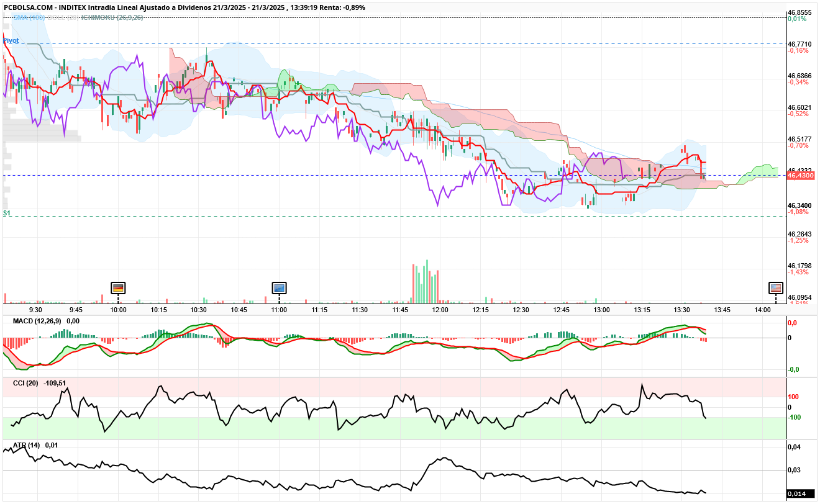Screen dimensions: 820x504
Task: Click the MACD (12,26,9) panel label
Action: coord(38,321)
